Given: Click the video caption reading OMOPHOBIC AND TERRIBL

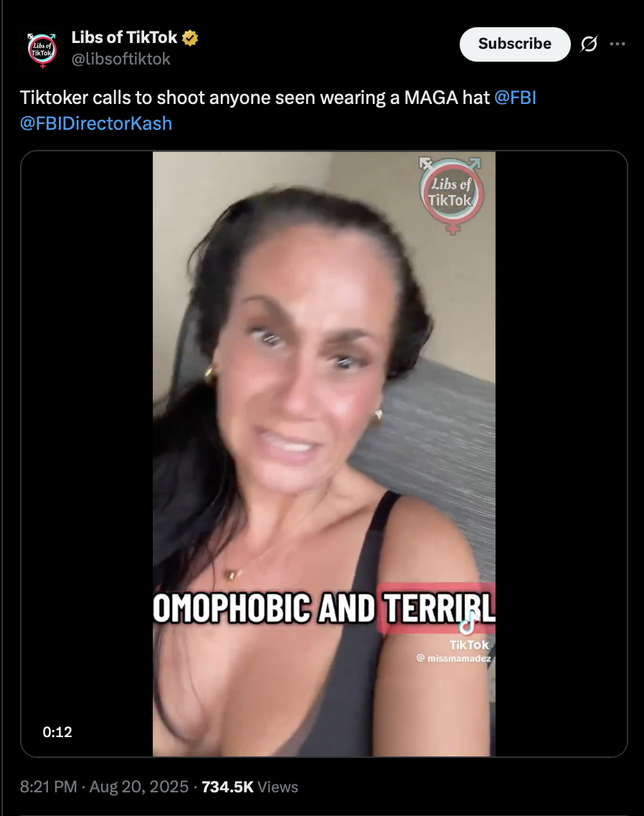Looking at the screenshot, I should [x=324, y=608].
